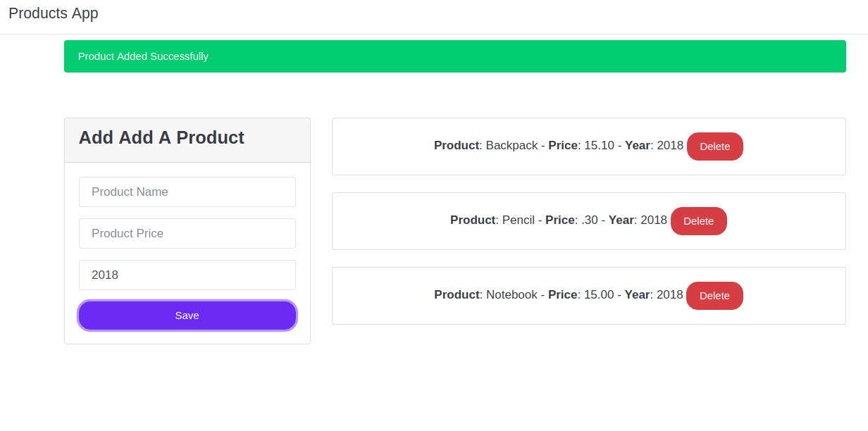Click the Backpack product name text
Image resolution: width=868 pixels, height=431 pixels.
[x=512, y=146]
